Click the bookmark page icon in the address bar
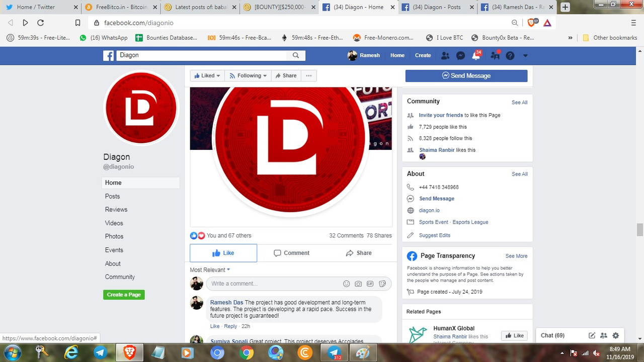The image size is (644, 362). pyautogui.click(x=77, y=23)
